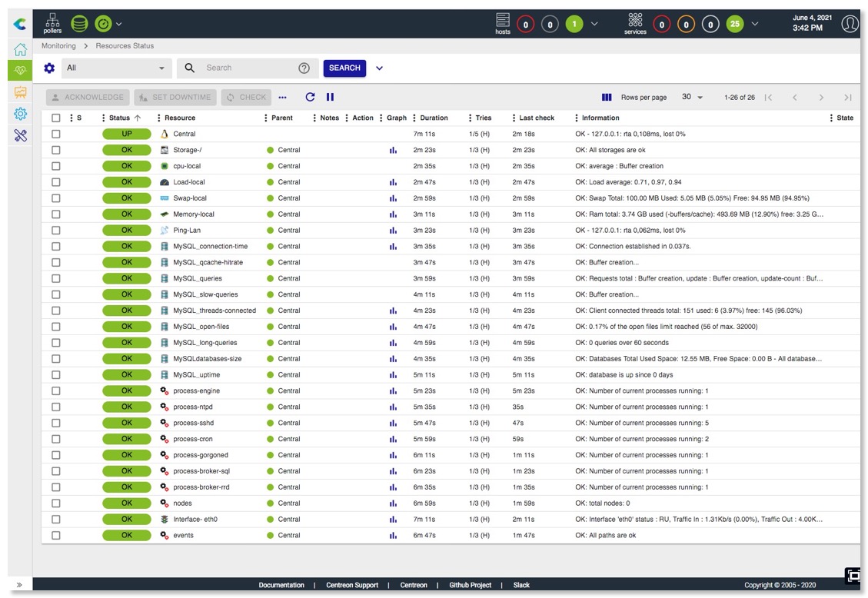This screenshot has width=868, height=598.
Task: Open the services status counter panel
Action: 634,24
